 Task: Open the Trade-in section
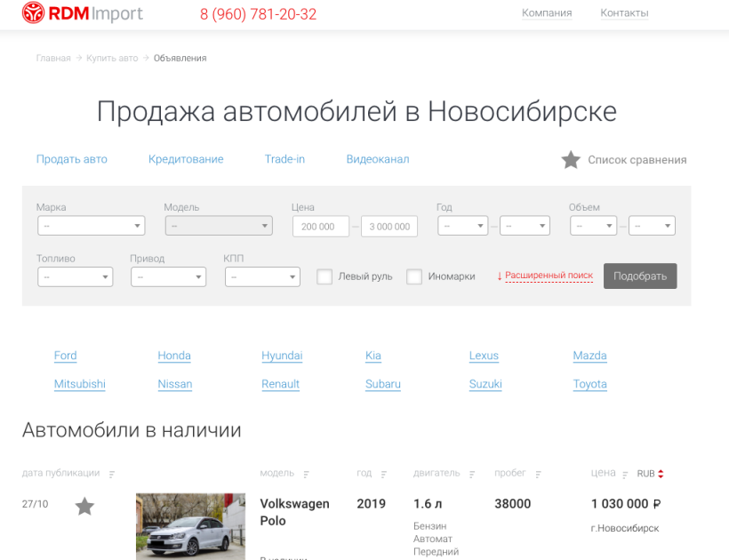(284, 159)
